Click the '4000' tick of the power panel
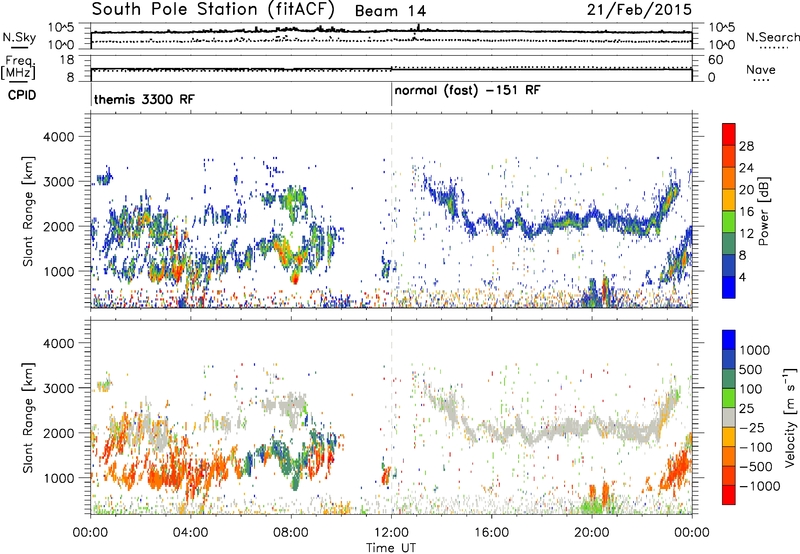 pyautogui.click(x=61, y=137)
